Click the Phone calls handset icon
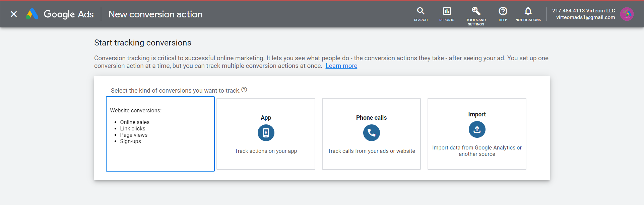Screen dimensions: 644x205 [371, 133]
